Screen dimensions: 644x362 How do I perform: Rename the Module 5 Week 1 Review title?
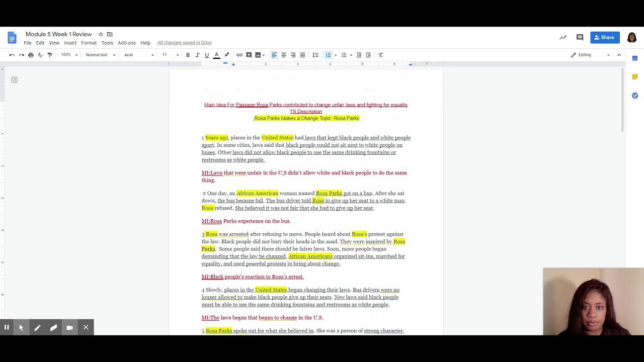click(x=59, y=34)
